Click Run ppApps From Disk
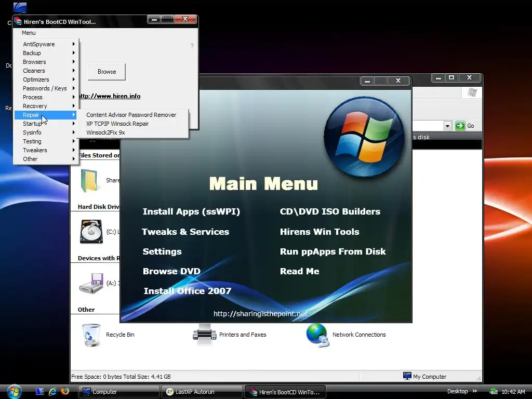The height and width of the screenshot is (399, 532). pyautogui.click(x=333, y=252)
